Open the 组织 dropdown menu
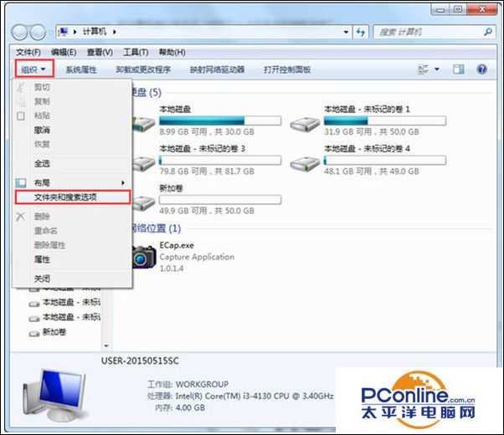This screenshot has height=435, width=504. pos(33,69)
